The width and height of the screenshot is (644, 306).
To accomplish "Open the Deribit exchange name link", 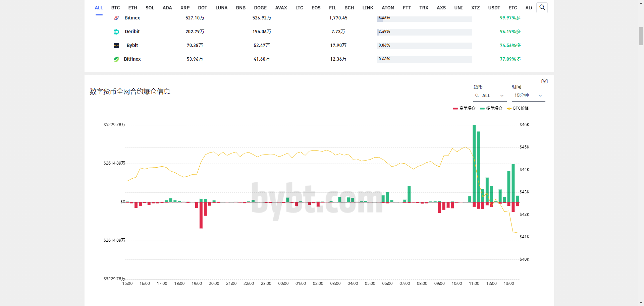I will (x=132, y=32).
